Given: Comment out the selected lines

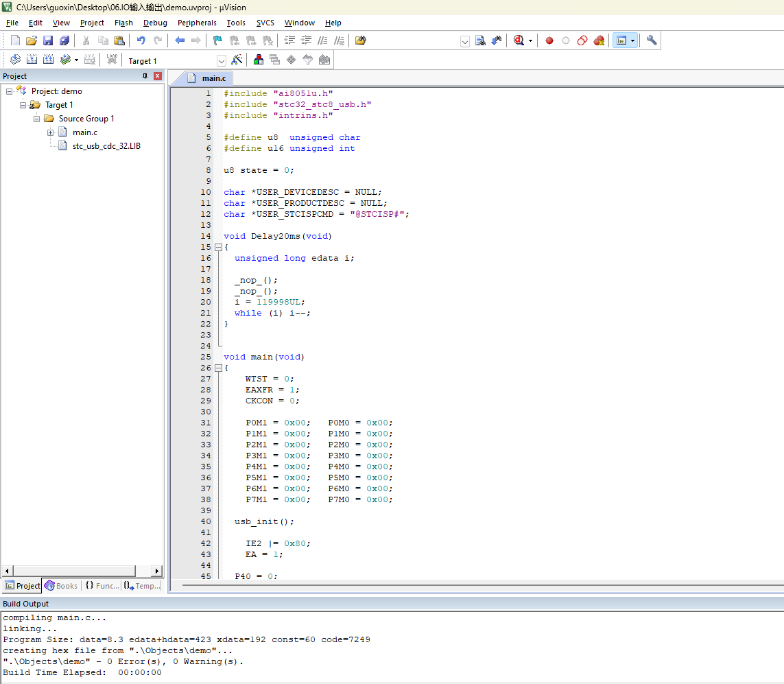Looking at the screenshot, I should pos(322,40).
